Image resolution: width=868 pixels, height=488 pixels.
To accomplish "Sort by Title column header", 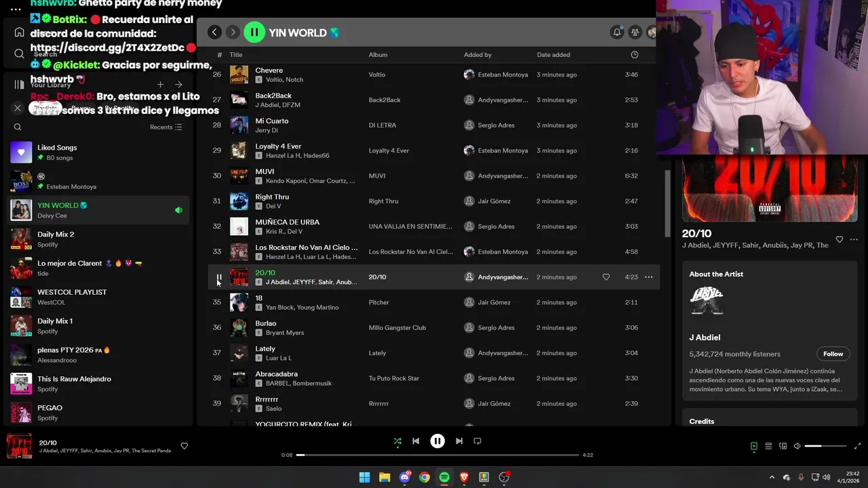I will pyautogui.click(x=236, y=55).
